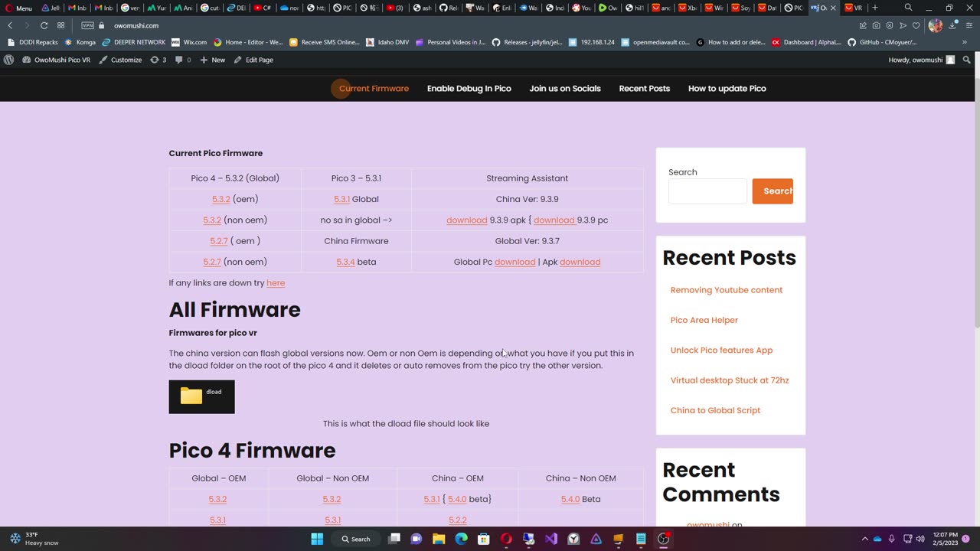
Task: Click the WordPress logo in admin bar
Action: click(8, 60)
